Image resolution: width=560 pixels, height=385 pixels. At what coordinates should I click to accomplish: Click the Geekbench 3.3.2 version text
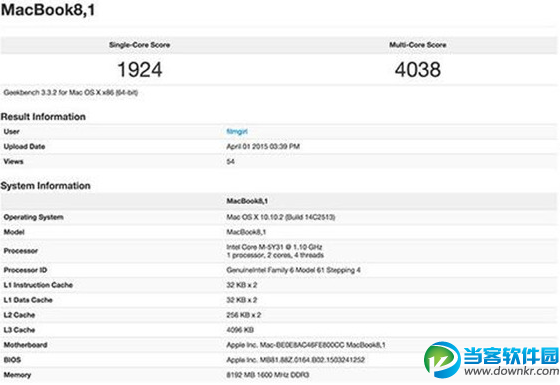70,92
